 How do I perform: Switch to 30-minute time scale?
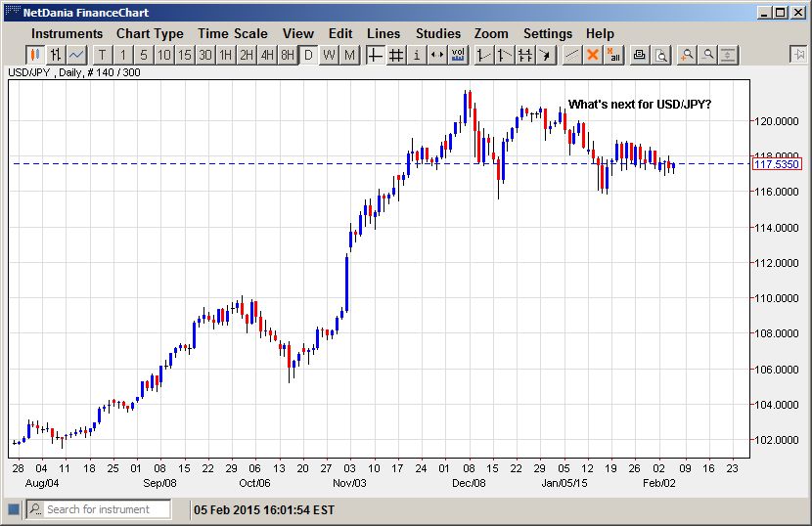(x=205, y=55)
